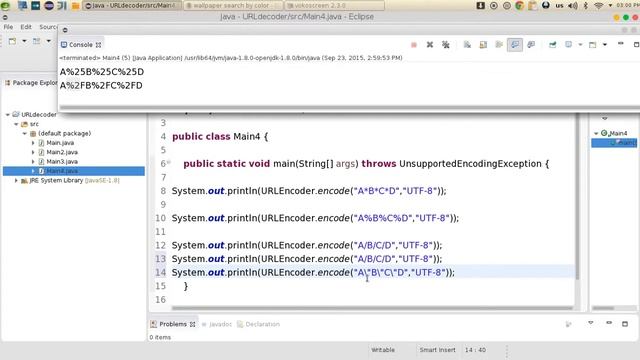
Task: Select the main method in Outline
Action: tap(614, 143)
